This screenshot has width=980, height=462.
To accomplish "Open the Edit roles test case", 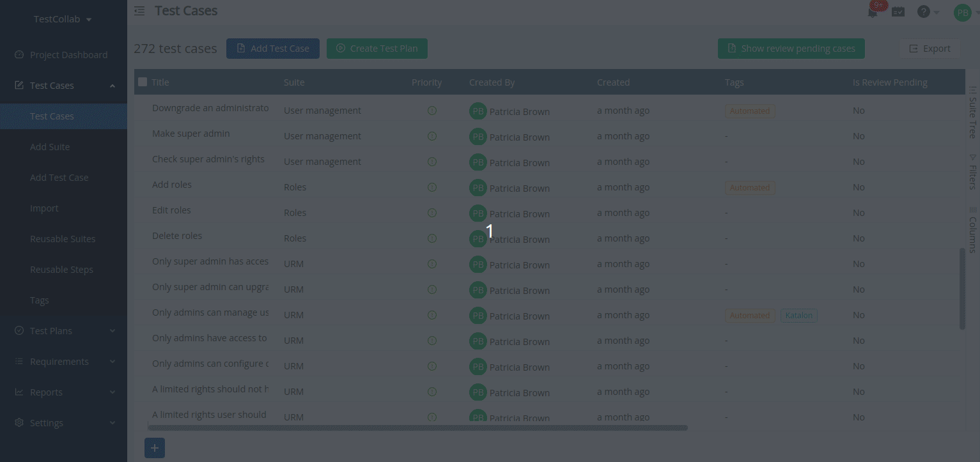I will pos(171,210).
